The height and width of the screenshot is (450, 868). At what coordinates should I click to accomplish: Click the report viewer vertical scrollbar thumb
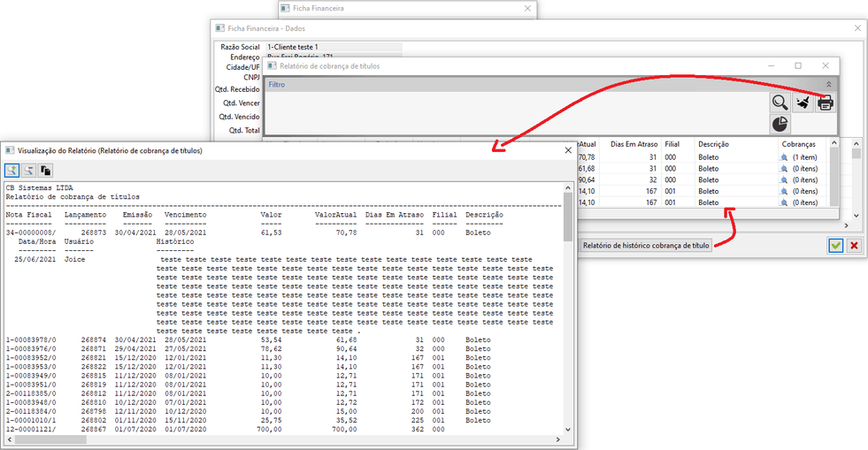click(567, 217)
